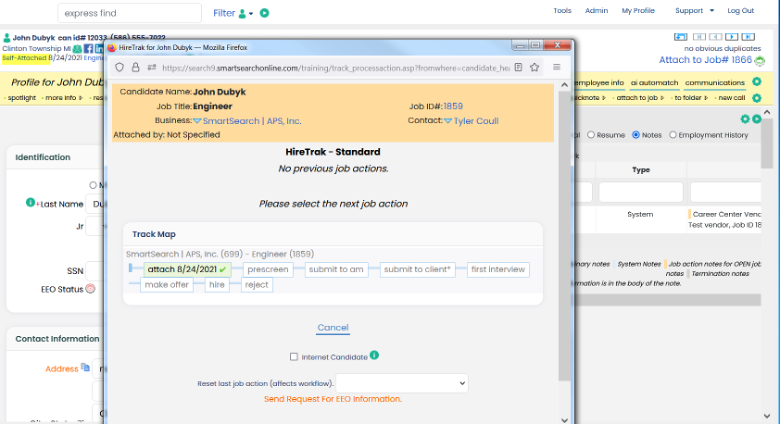The width and height of the screenshot is (780, 425).
Task: Select the submit to am job action
Action: tap(336, 269)
